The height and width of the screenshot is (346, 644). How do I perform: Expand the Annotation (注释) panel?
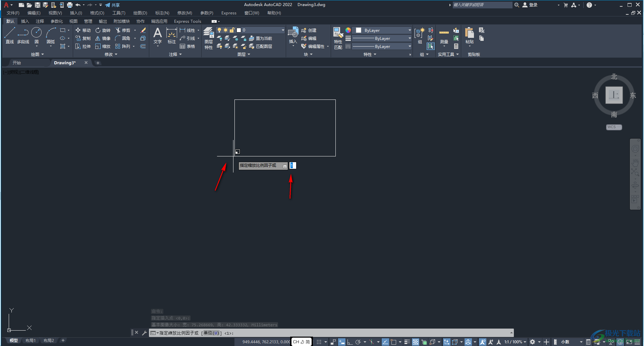(175, 54)
